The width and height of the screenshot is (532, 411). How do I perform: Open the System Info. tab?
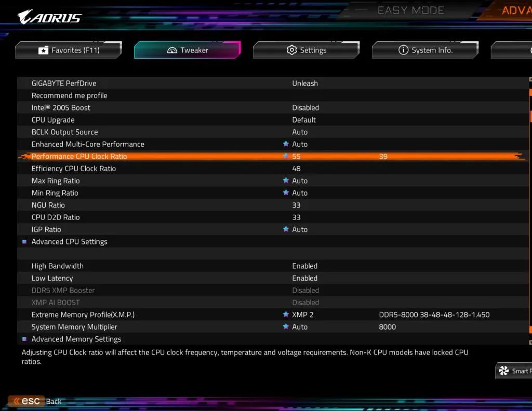[x=425, y=50]
